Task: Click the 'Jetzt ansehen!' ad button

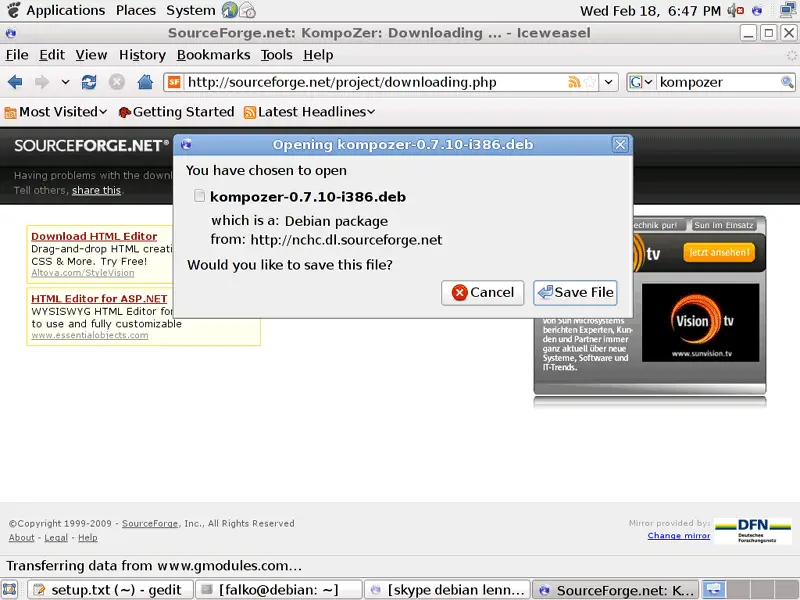Action: pyautogui.click(x=719, y=253)
